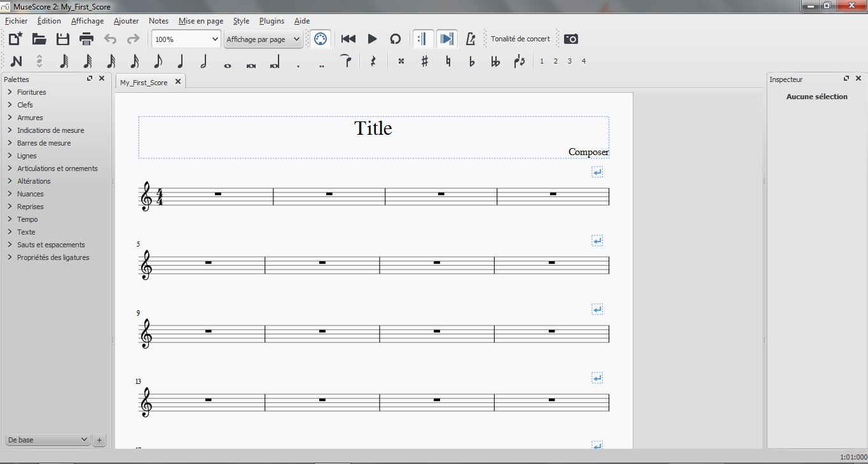Click the camera image capture icon
868x464 pixels.
pyautogui.click(x=571, y=39)
